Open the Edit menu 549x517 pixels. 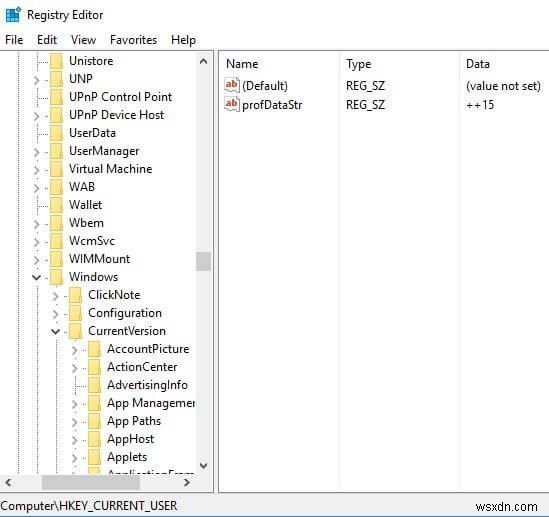pos(47,40)
